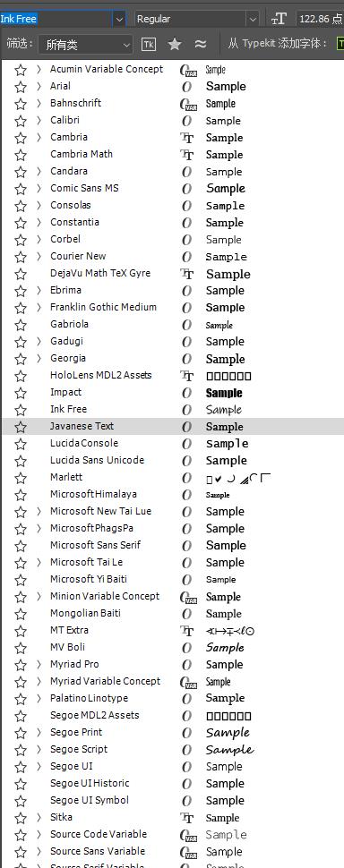Screen dimensions: 344x868
Task: Select the Georgia font name
Action: [x=67, y=358]
